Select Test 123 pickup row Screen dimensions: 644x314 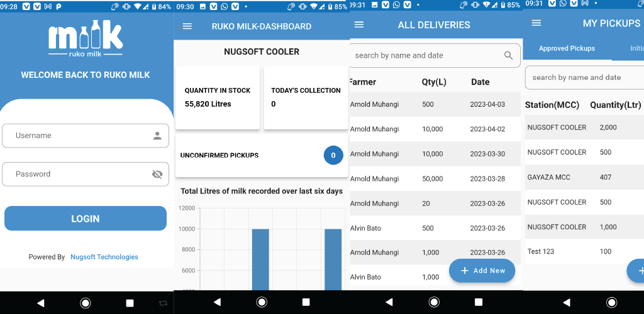pyautogui.click(x=584, y=251)
